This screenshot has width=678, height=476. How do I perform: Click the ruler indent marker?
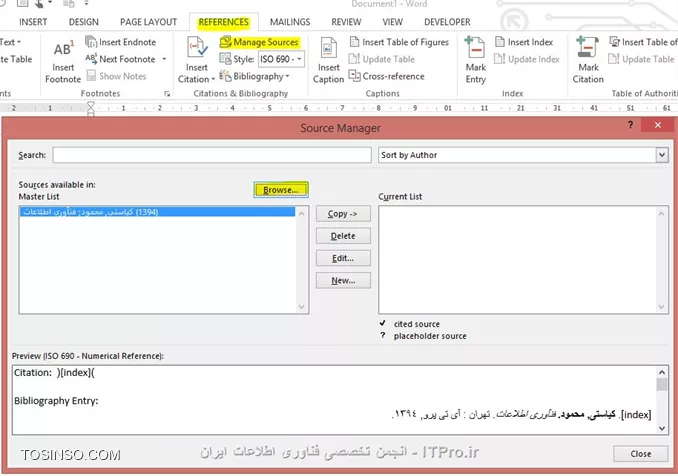[90, 108]
